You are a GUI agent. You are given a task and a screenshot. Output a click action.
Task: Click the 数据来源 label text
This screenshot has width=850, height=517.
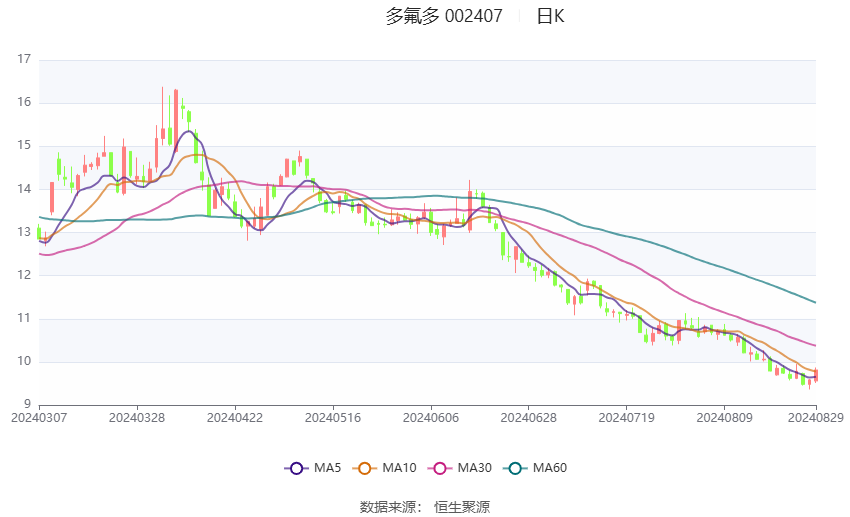[x=388, y=507]
